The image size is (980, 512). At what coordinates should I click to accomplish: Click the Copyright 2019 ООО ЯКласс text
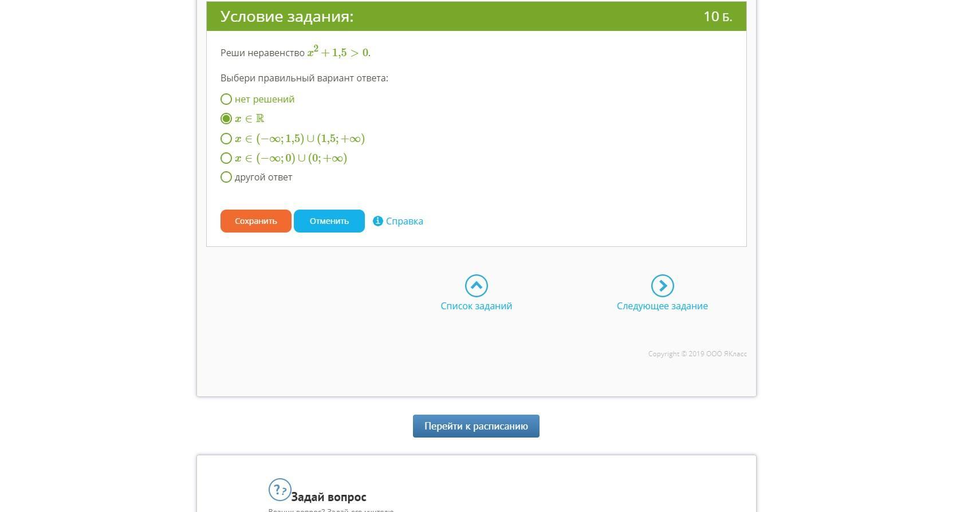click(697, 354)
